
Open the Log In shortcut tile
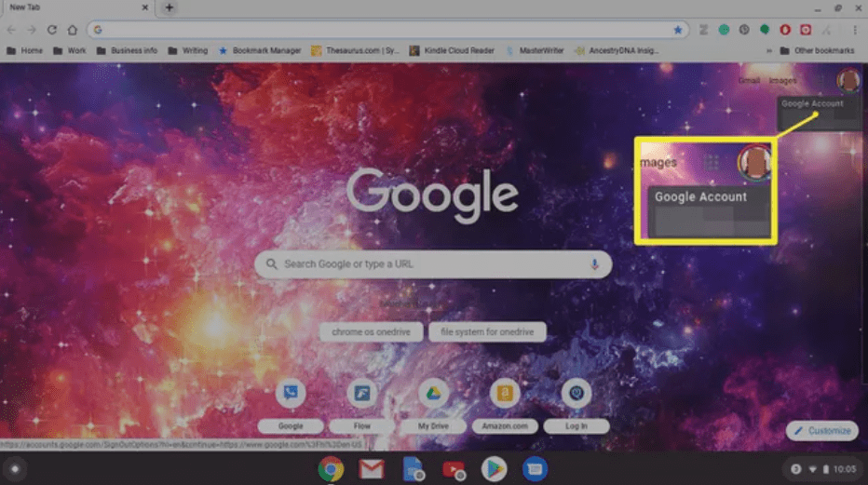(576, 407)
